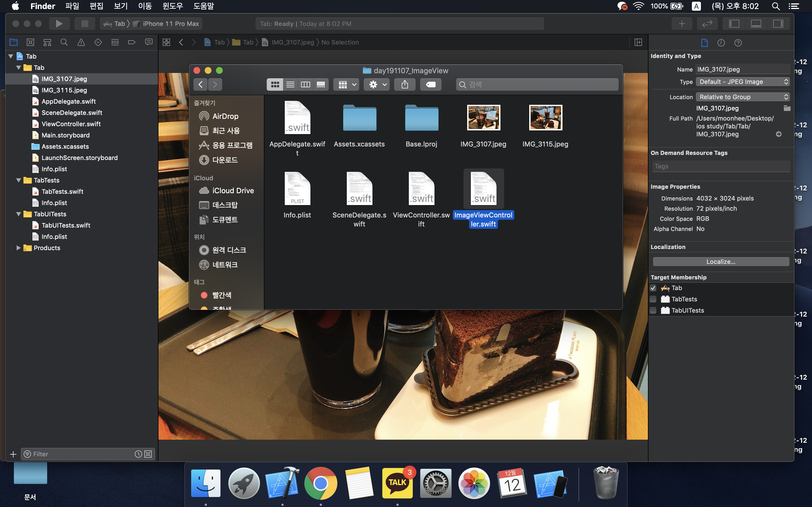This screenshot has height=507, width=812.
Task: Enable TabUITests target membership checkbox
Action: [653, 310]
